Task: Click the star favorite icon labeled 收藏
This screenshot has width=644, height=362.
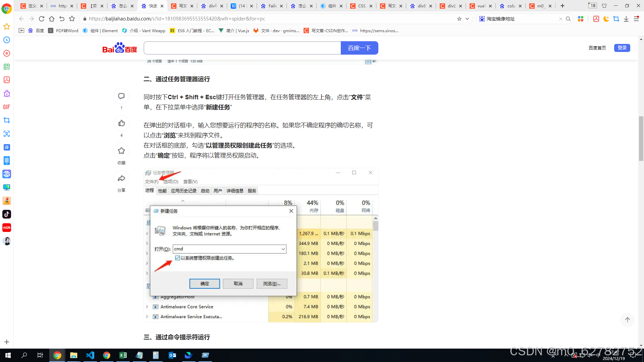Action: coord(121,151)
